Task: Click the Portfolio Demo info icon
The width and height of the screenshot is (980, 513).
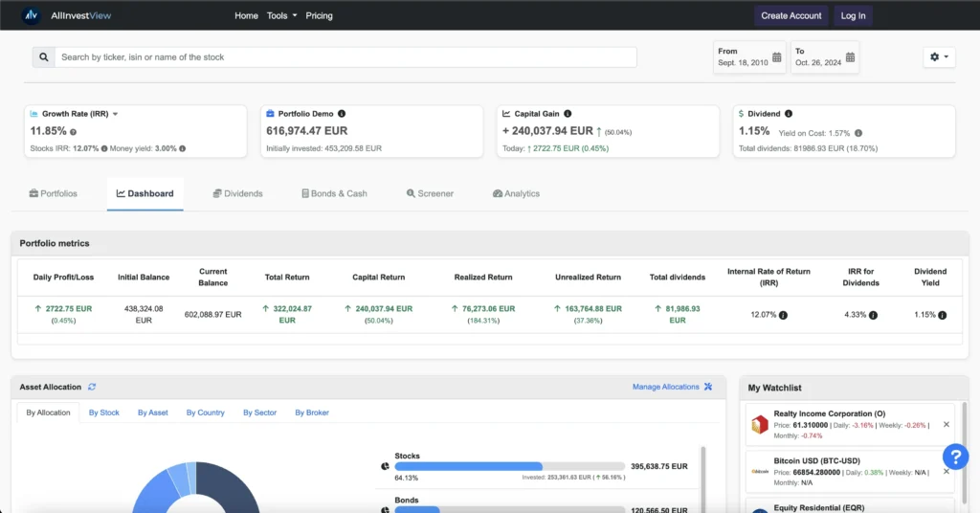Action: 342,114
